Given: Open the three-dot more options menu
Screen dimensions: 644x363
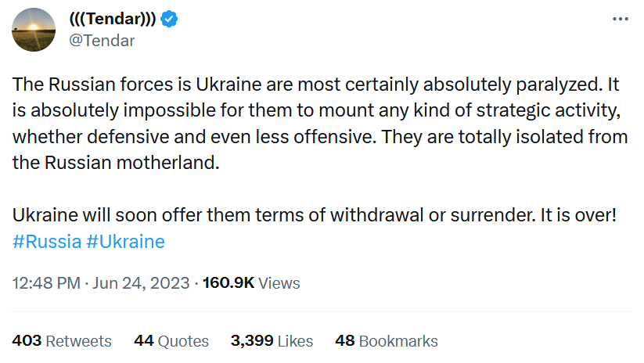Looking at the screenshot, I should coord(620,19).
